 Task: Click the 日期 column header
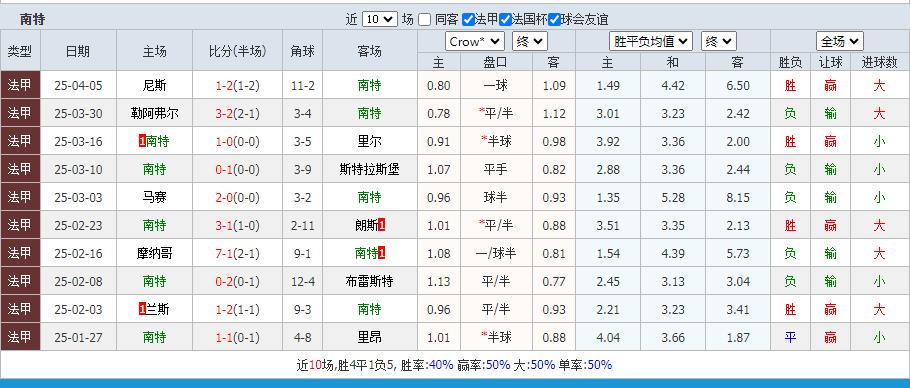(x=78, y=51)
